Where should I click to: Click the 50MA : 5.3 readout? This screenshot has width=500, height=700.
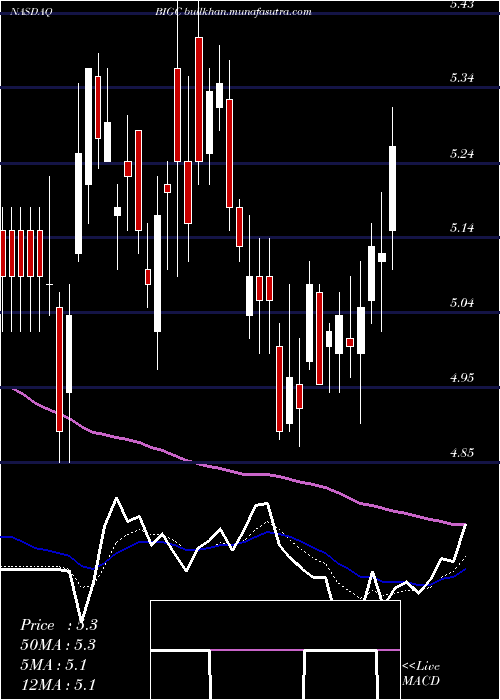point(58,645)
